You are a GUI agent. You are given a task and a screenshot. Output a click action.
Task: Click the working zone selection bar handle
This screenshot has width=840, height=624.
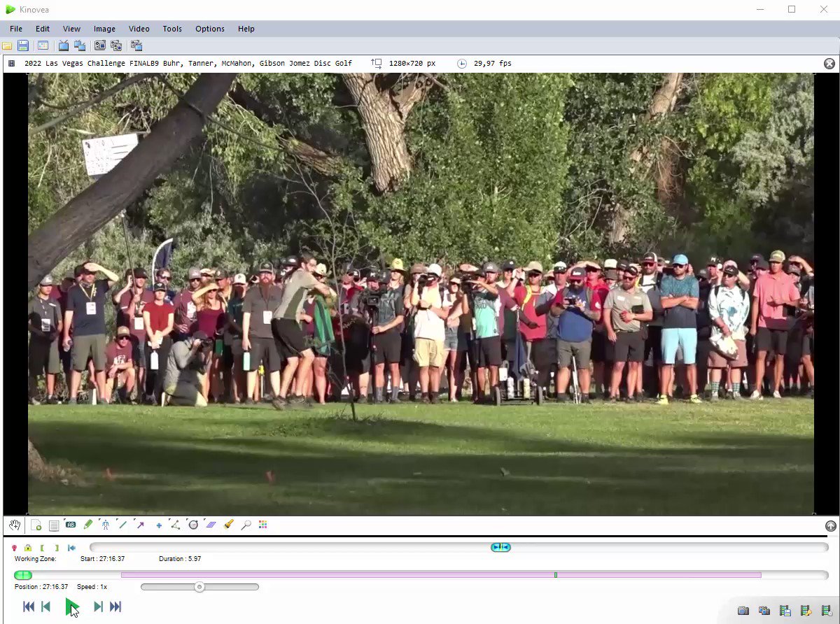tap(500, 547)
